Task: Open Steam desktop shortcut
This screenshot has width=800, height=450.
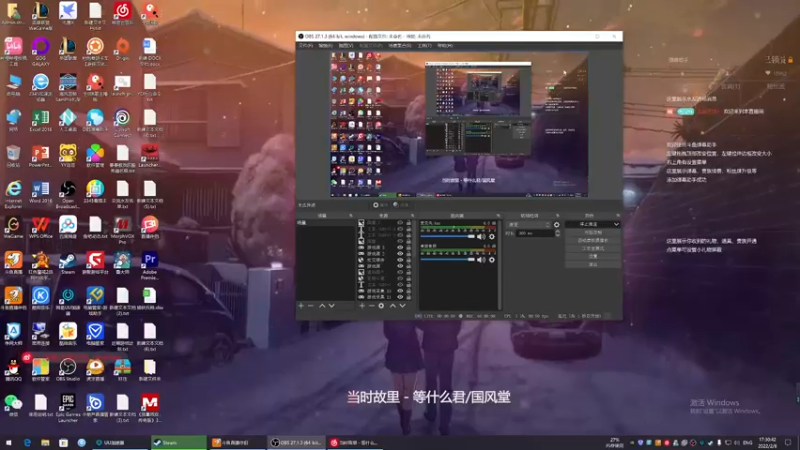Action: 68,263
